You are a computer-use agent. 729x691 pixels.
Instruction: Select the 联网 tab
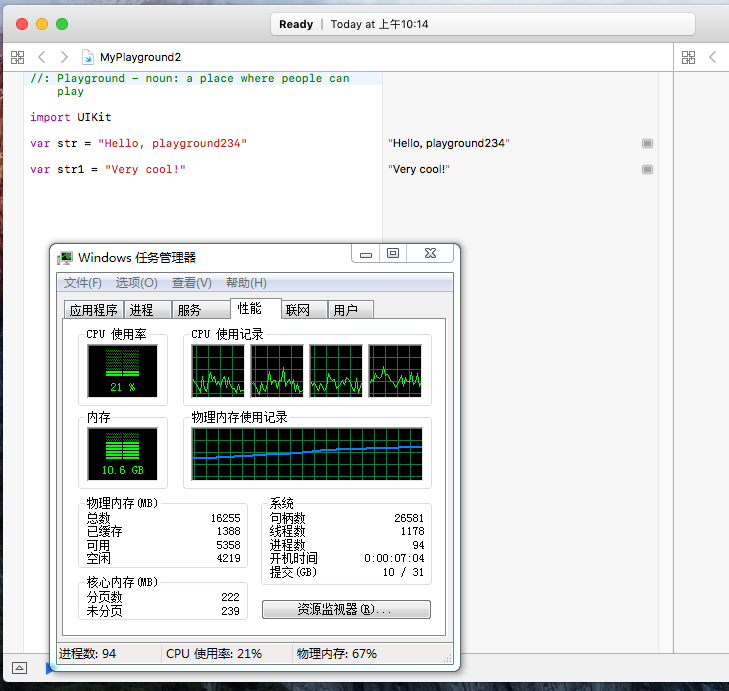[298, 310]
